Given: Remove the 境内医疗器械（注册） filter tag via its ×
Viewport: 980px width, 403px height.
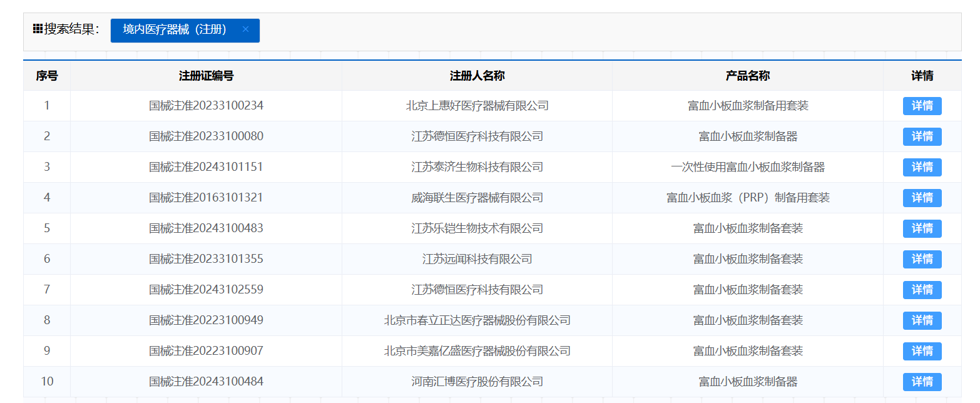Looking at the screenshot, I should pyautogui.click(x=245, y=29).
